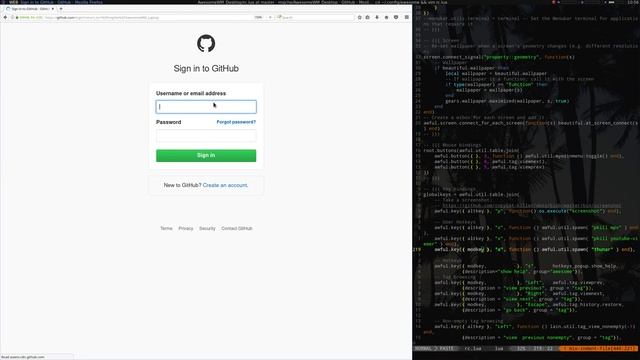Open the bookmarks library icon
Viewport: 640px width, 360px height.
coord(367,18)
